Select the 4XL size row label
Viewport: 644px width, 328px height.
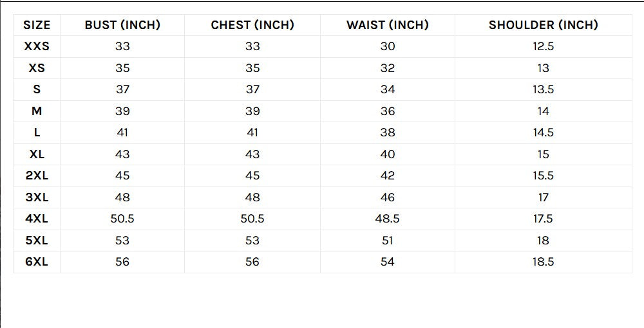coord(37,219)
